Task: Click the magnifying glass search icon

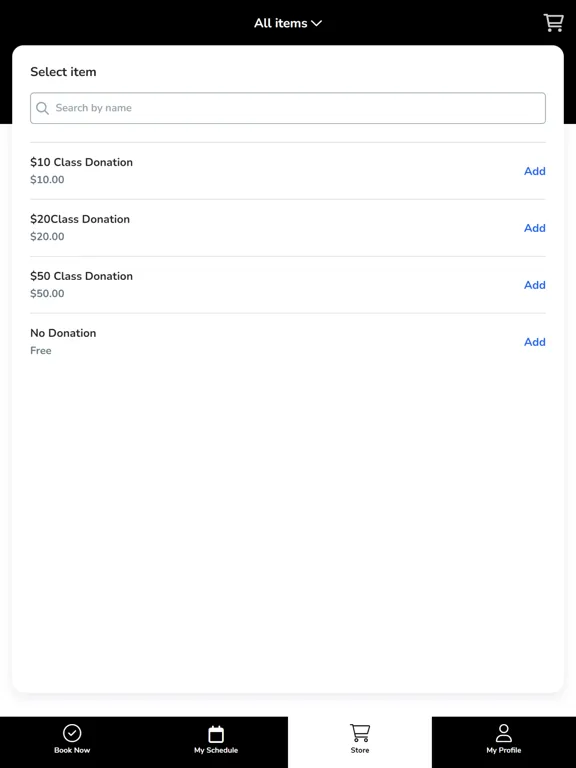Action: coord(43,108)
